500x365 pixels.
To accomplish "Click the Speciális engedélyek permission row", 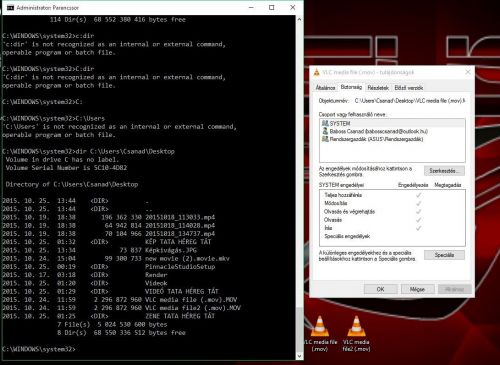I will click(392, 236).
